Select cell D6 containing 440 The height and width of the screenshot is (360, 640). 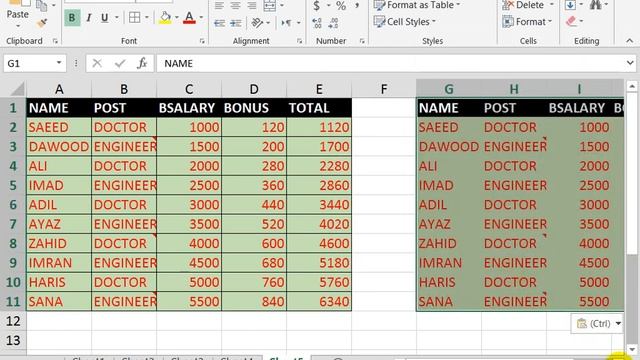click(254, 205)
